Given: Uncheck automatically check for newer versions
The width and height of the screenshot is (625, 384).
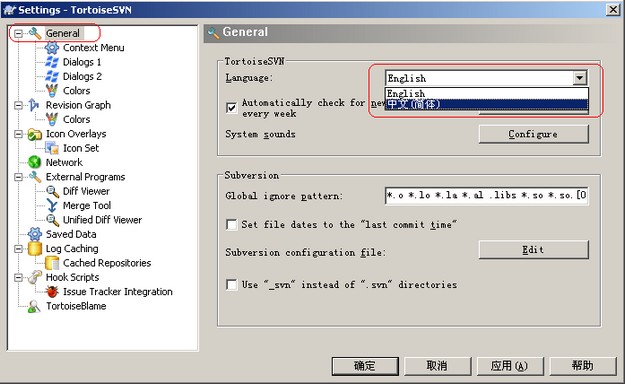Looking at the screenshot, I should click(x=231, y=108).
